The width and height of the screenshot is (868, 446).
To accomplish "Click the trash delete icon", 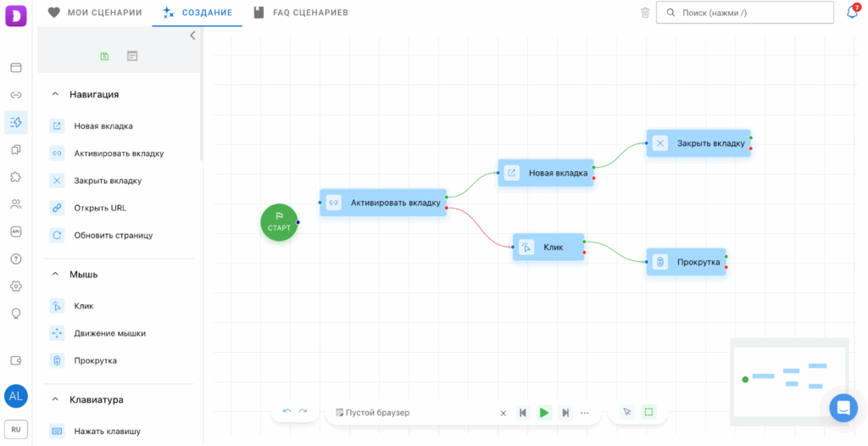I will click(x=645, y=13).
